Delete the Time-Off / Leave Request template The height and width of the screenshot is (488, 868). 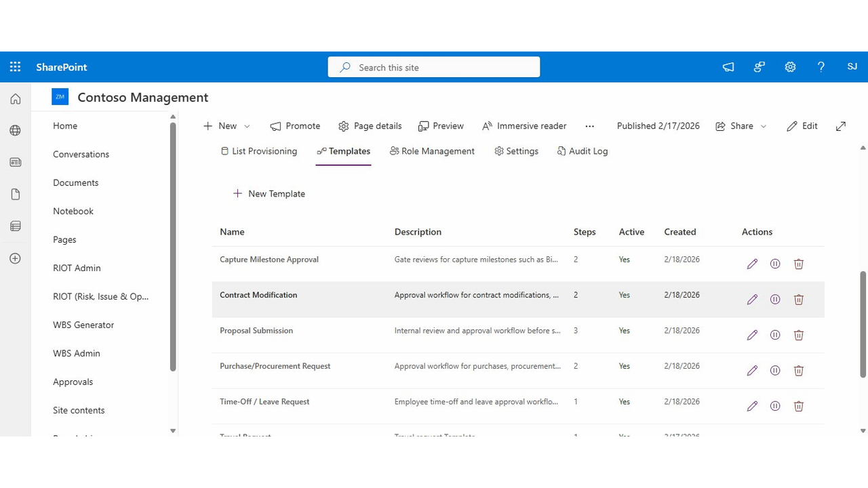(x=798, y=405)
